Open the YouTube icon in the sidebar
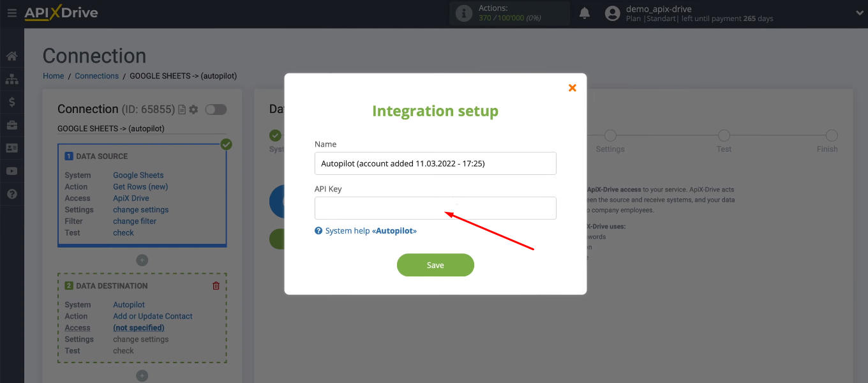Viewport: 868px width, 383px height. [x=11, y=170]
